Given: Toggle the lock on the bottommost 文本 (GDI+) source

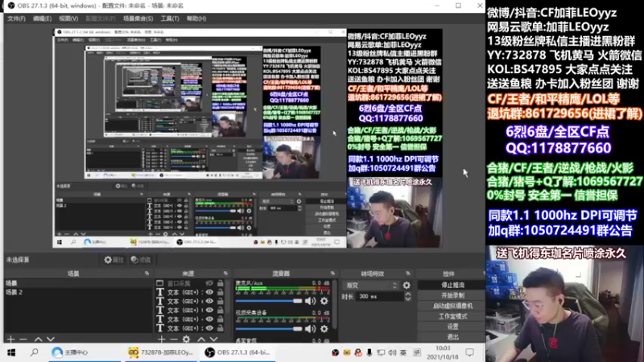Looking at the screenshot, I should pos(221,328).
